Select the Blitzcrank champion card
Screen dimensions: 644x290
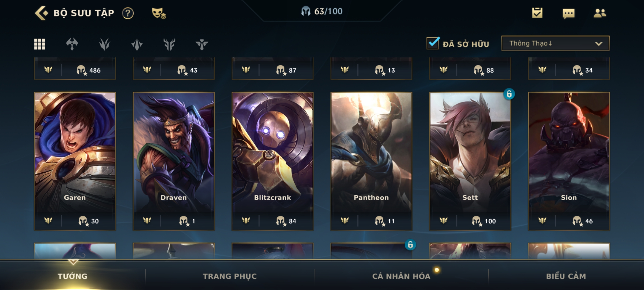coord(272,161)
